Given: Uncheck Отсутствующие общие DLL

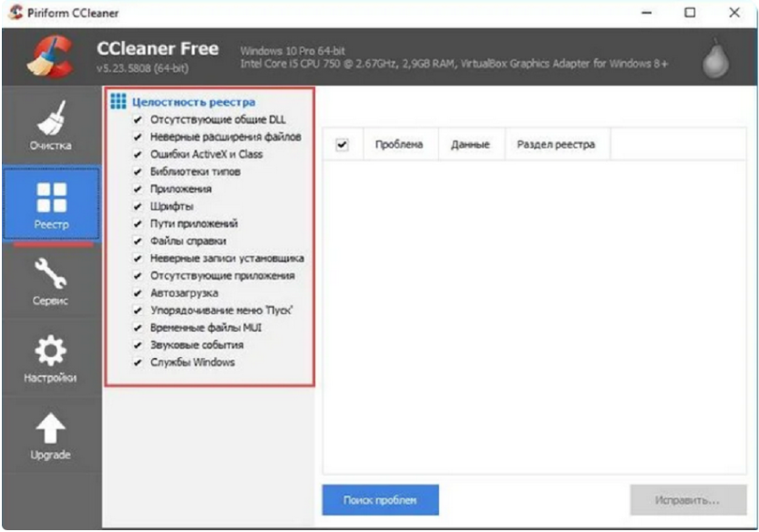Looking at the screenshot, I should [138, 119].
